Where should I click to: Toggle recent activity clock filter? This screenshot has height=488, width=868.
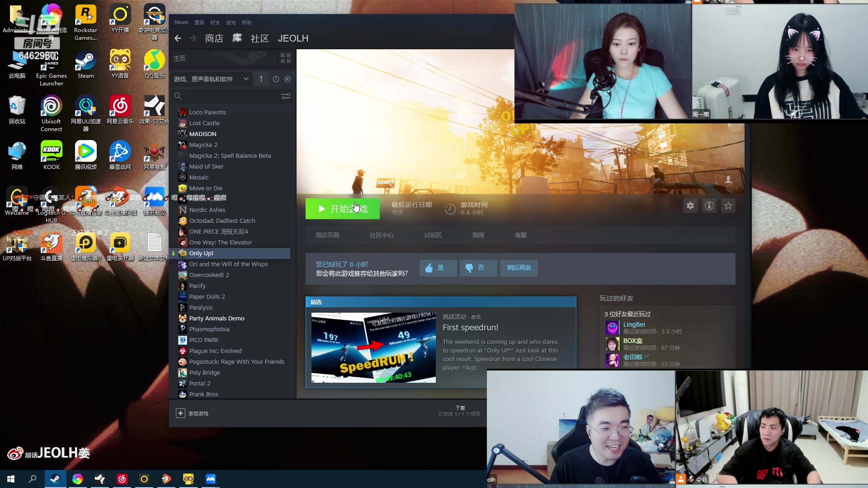click(x=276, y=79)
